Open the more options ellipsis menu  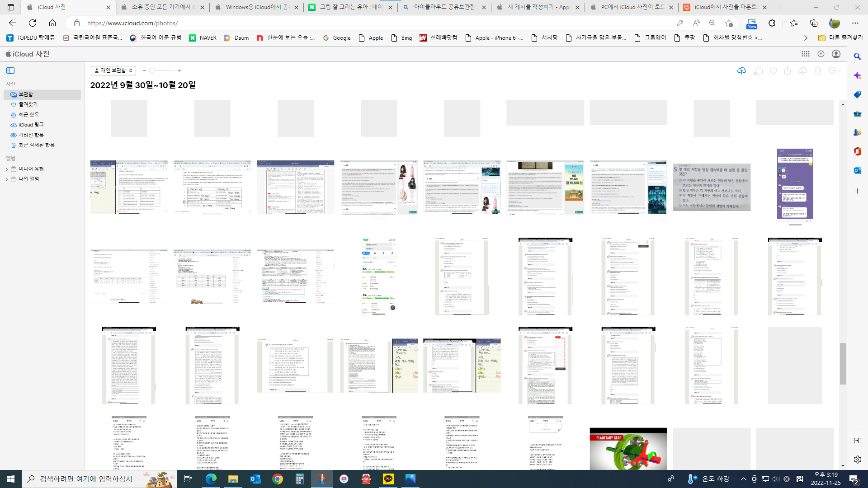pyautogui.click(x=833, y=71)
